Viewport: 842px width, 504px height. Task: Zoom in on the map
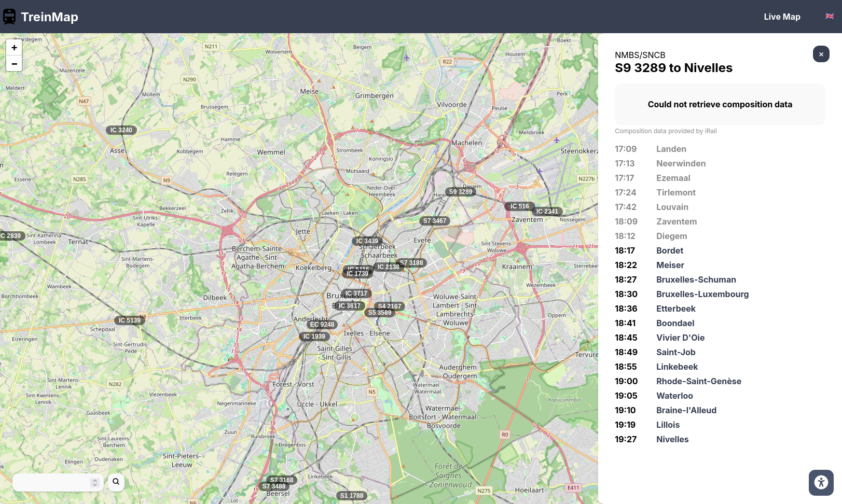click(x=14, y=48)
